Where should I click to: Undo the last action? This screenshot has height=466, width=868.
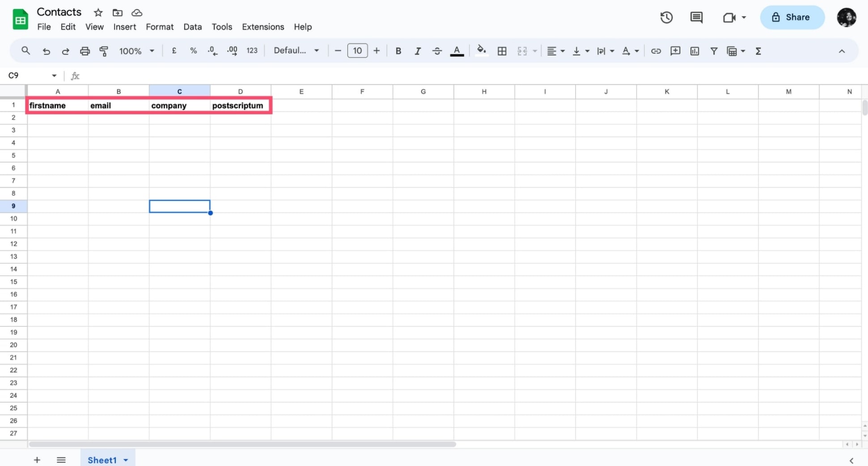[46, 51]
